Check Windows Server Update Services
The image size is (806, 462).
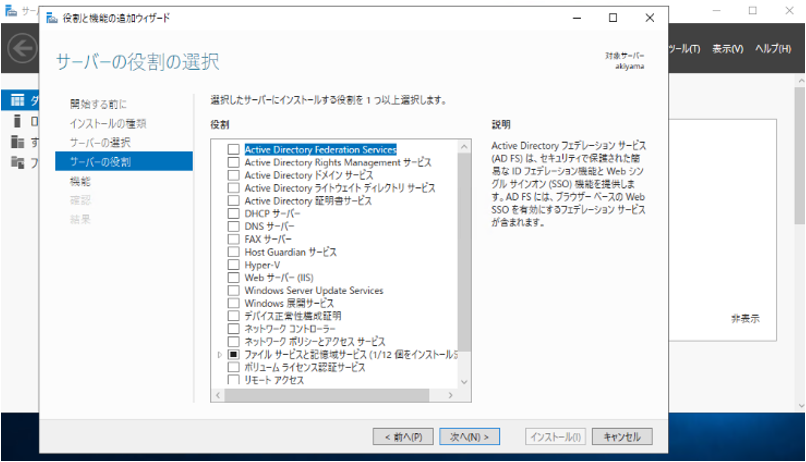(233, 290)
